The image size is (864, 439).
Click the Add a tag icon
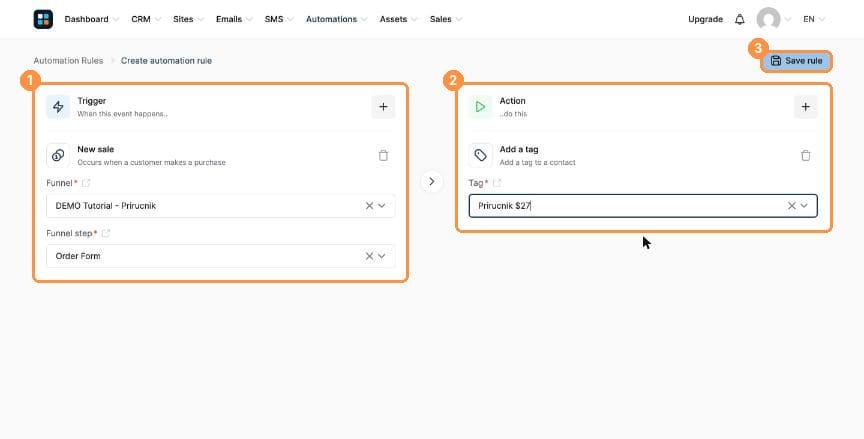point(480,155)
